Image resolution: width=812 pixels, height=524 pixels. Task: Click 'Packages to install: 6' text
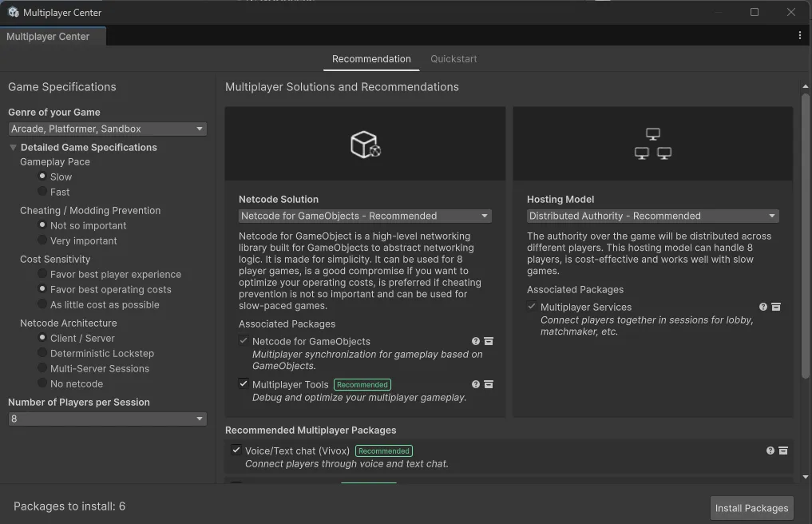[69, 506]
